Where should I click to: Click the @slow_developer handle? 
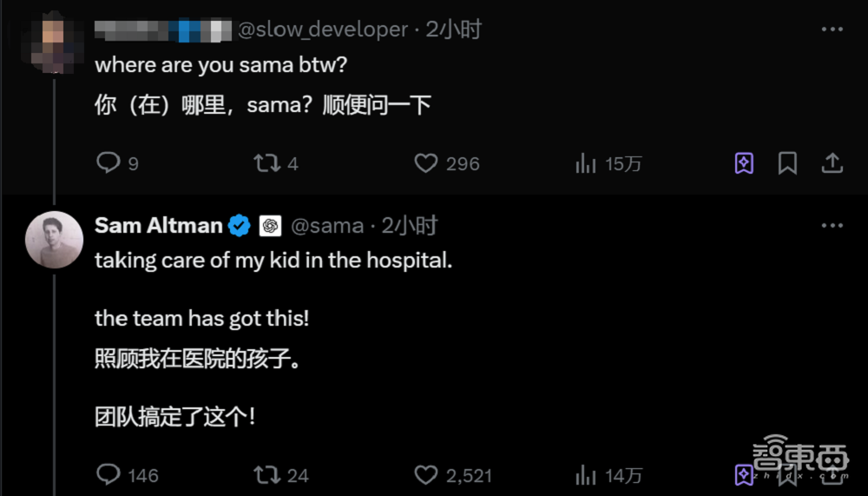322,30
